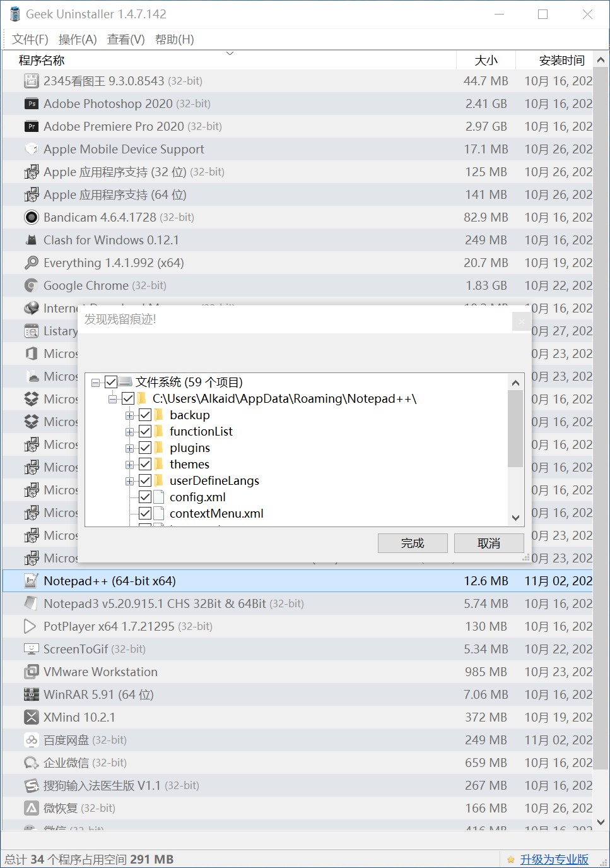Viewport: 610px width, 868px height.
Task: Click the Apple 应用程序支持 (64 位) icon
Action: pos(32,194)
